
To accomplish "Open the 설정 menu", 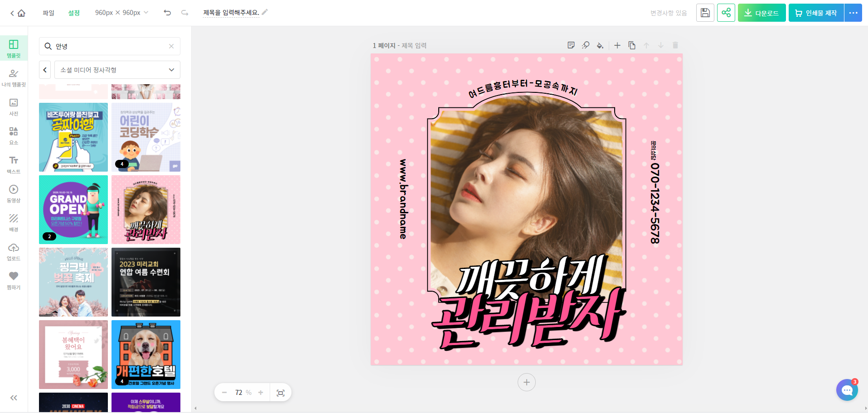I will click(74, 13).
